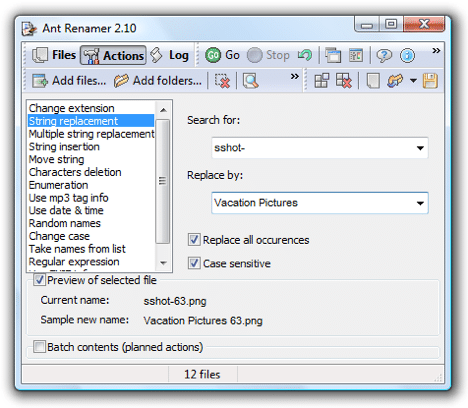The height and width of the screenshot is (408, 468).
Task: Open the Search for dropdown arrow
Action: pos(420,148)
